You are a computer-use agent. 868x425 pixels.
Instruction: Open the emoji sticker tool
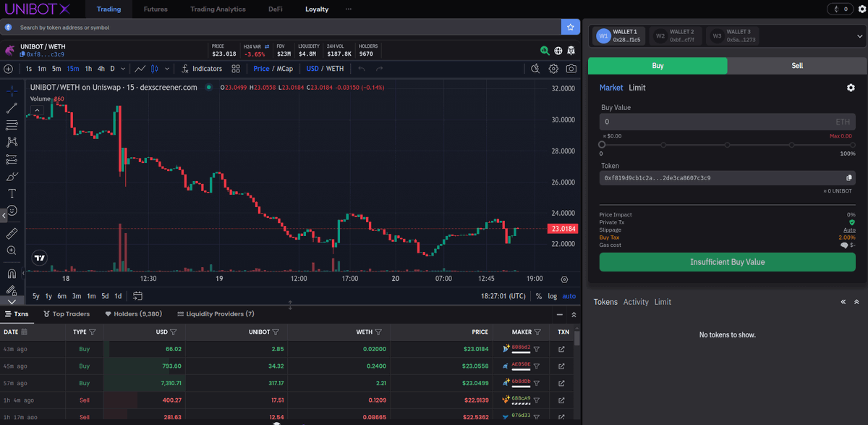click(12, 211)
